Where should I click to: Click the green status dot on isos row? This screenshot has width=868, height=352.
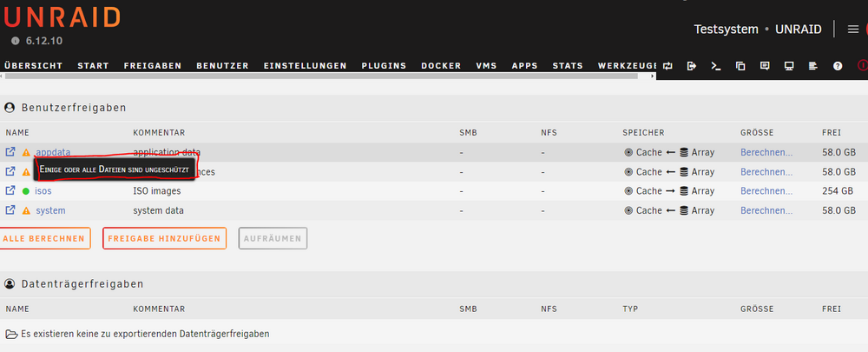(26, 191)
